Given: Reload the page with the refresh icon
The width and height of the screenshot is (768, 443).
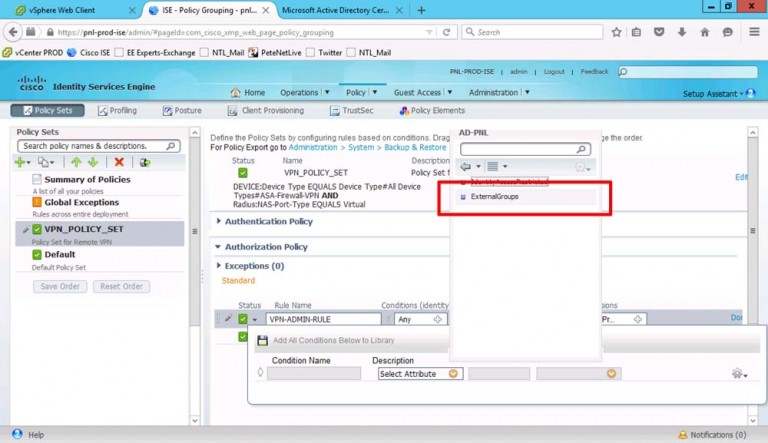Looking at the screenshot, I should 446,32.
